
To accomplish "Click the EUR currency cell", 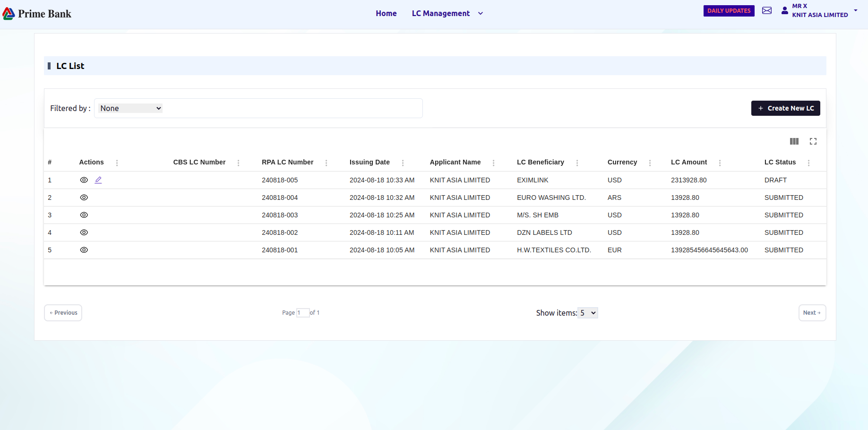I will tap(614, 250).
